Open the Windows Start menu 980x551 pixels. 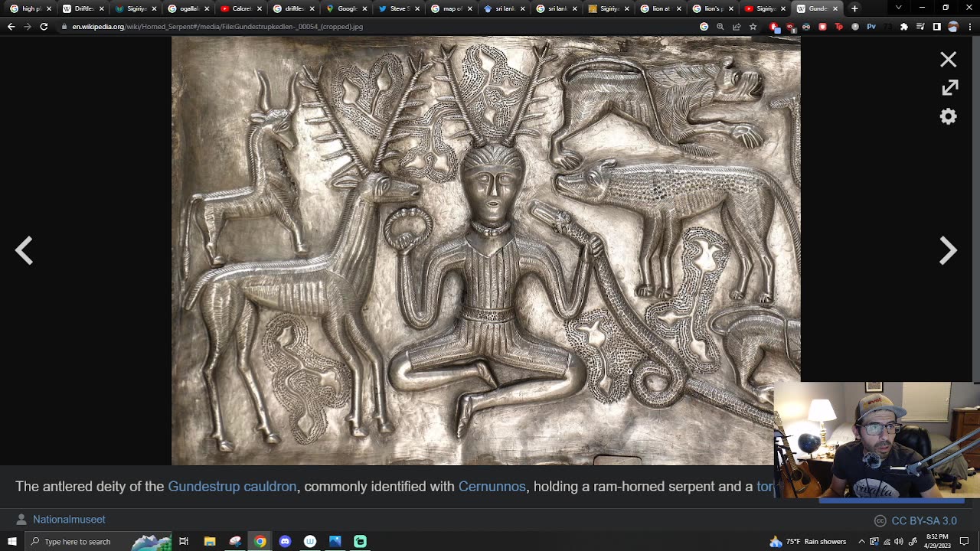[11, 542]
